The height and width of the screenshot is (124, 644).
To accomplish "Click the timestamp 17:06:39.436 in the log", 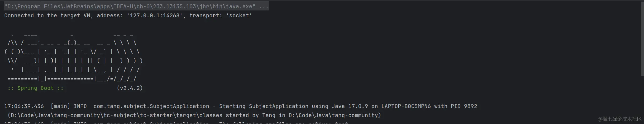I will (x=24, y=106).
